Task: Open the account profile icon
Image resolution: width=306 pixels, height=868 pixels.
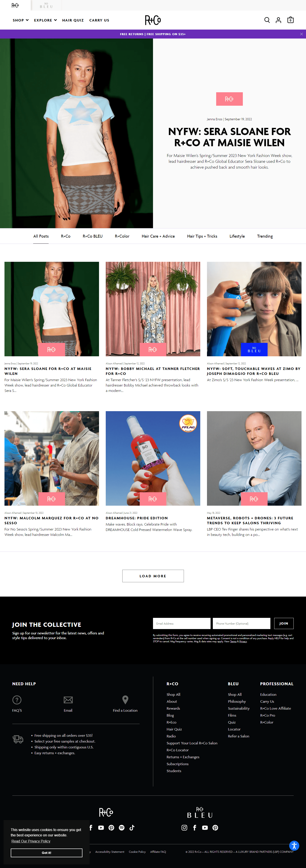Action: pyautogui.click(x=278, y=20)
